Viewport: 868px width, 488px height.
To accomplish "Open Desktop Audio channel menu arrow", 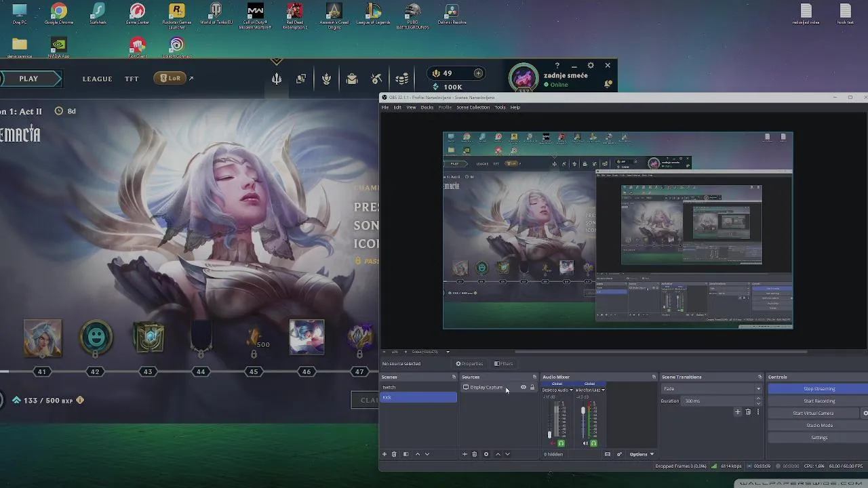I will pyautogui.click(x=571, y=390).
